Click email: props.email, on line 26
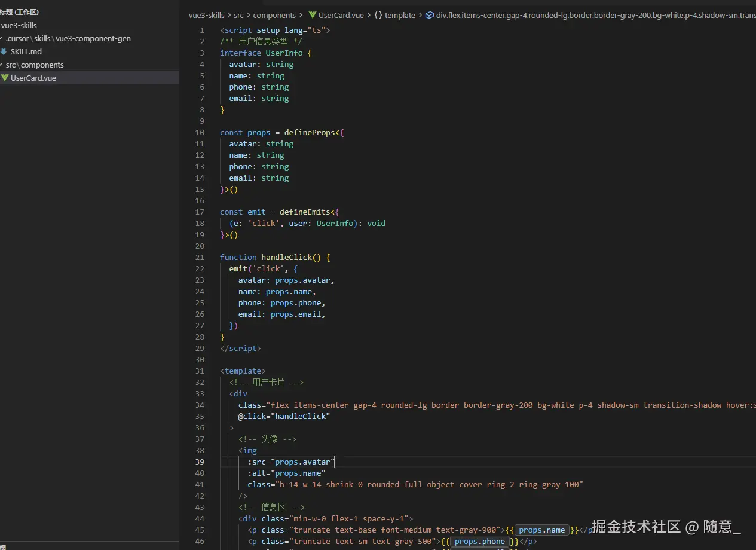The image size is (756, 550). [282, 314]
